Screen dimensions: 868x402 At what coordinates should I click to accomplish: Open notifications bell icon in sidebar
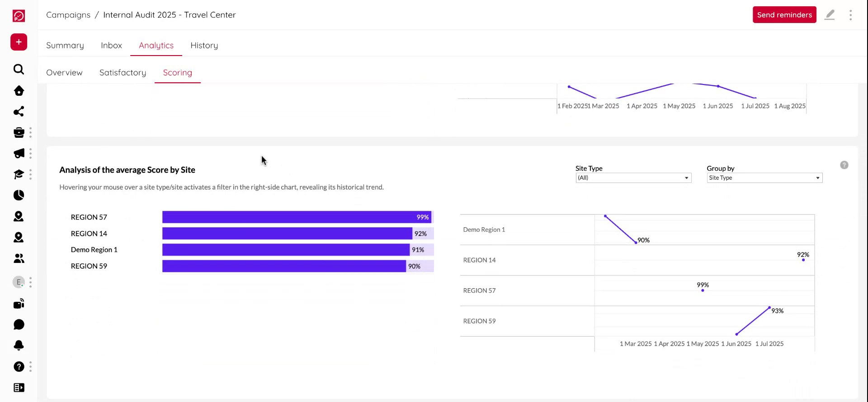19,346
